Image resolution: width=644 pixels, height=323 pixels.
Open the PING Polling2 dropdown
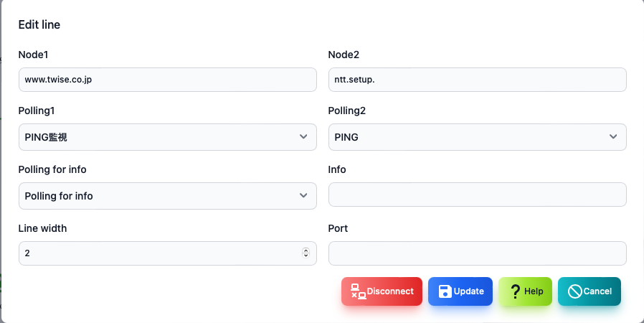pyautogui.click(x=477, y=137)
